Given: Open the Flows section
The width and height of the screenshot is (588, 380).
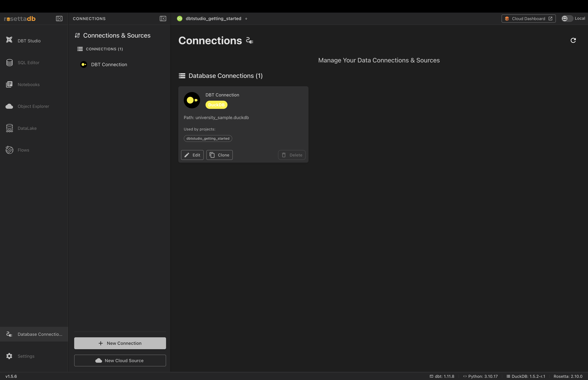Looking at the screenshot, I should pyautogui.click(x=34, y=150).
